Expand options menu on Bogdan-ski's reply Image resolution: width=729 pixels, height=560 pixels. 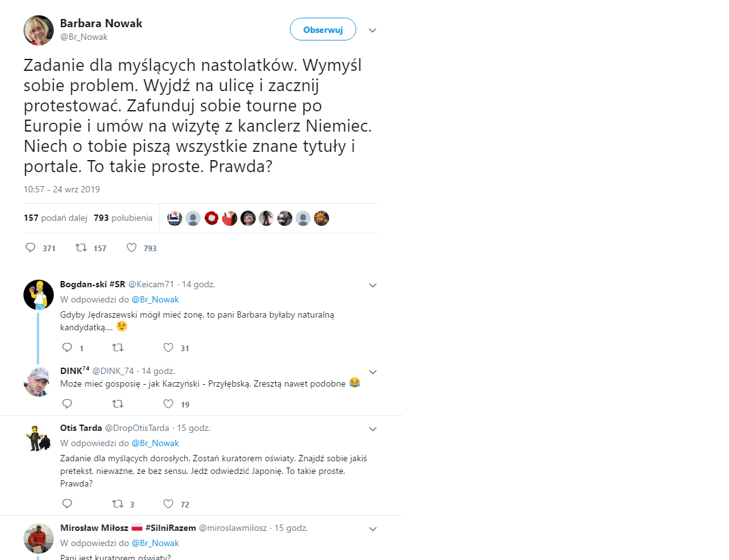[x=373, y=285]
